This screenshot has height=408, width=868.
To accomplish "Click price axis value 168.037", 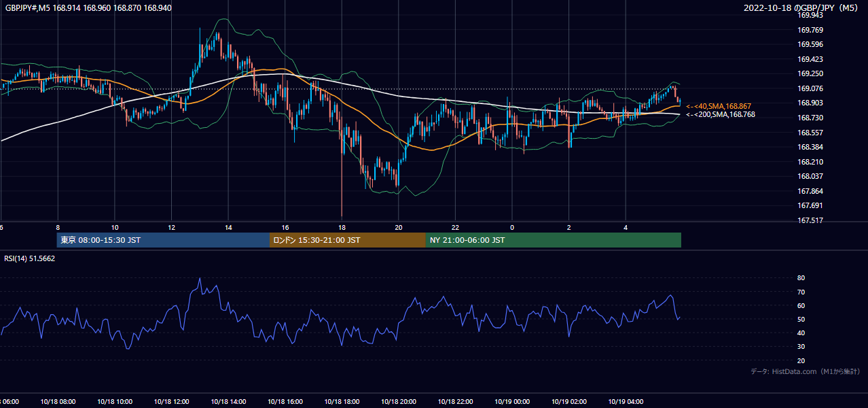I will 810,176.
